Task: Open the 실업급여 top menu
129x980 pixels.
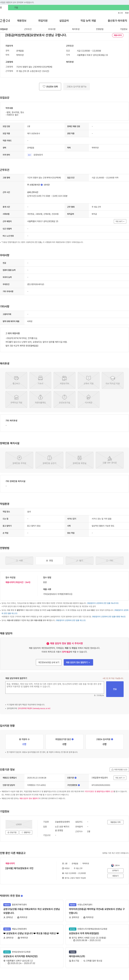Action: coord(64,21)
